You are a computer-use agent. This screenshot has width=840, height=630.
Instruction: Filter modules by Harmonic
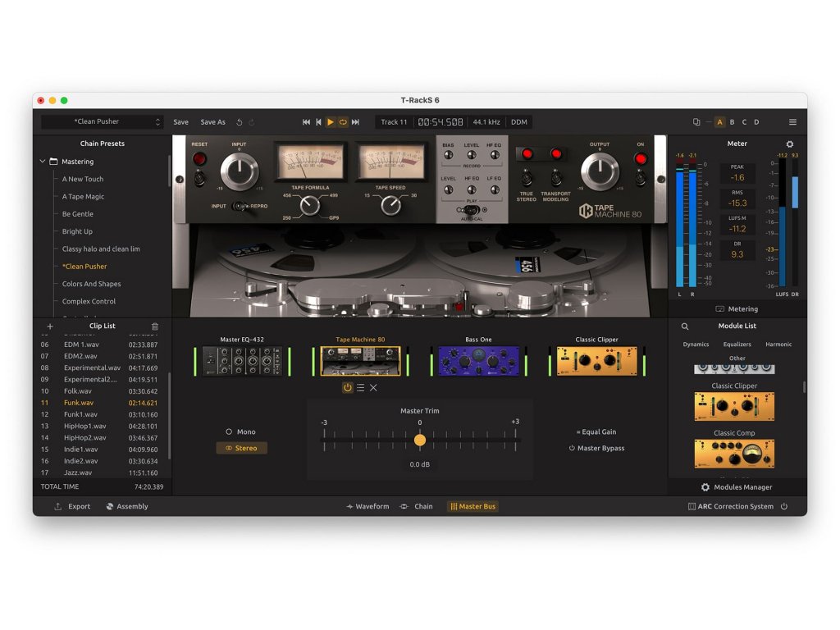click(x=778, y=345)
